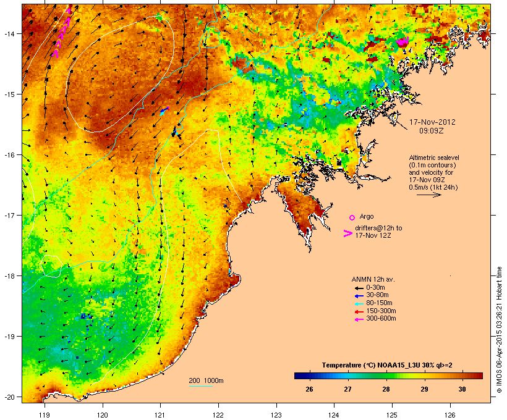The width and height of the screenshot is (507, 420).
Task: Click the latitude label -20
Action: [x=9, y=397]
